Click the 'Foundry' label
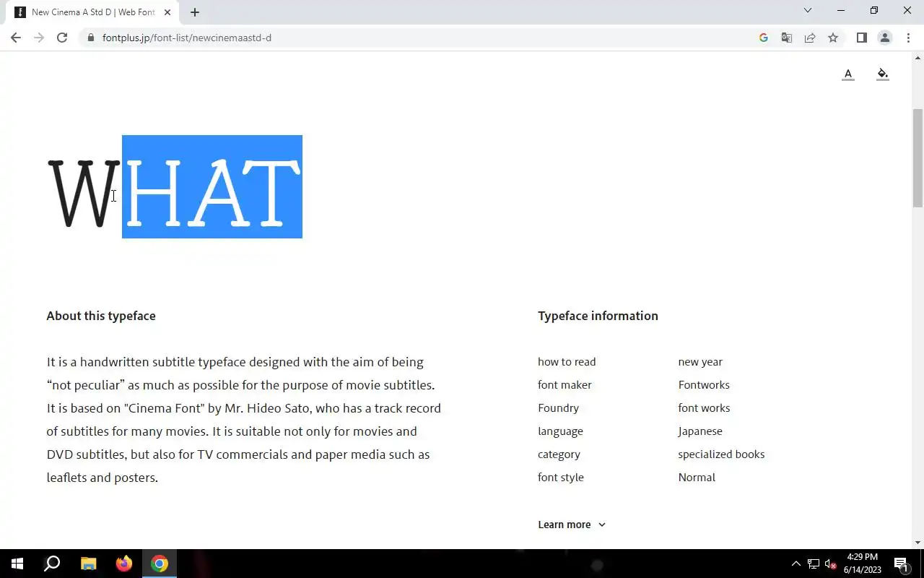Screen dimensions: 924x578 click(558, 408)
